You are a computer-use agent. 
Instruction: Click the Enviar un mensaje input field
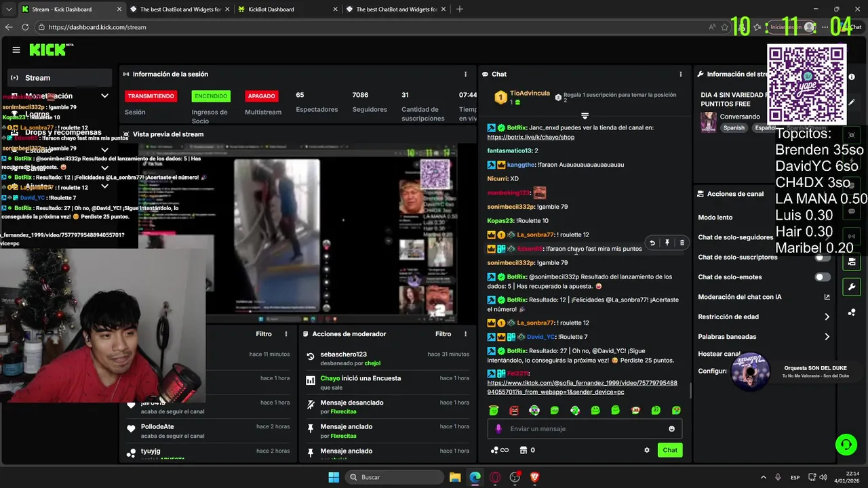pos(585,428)
